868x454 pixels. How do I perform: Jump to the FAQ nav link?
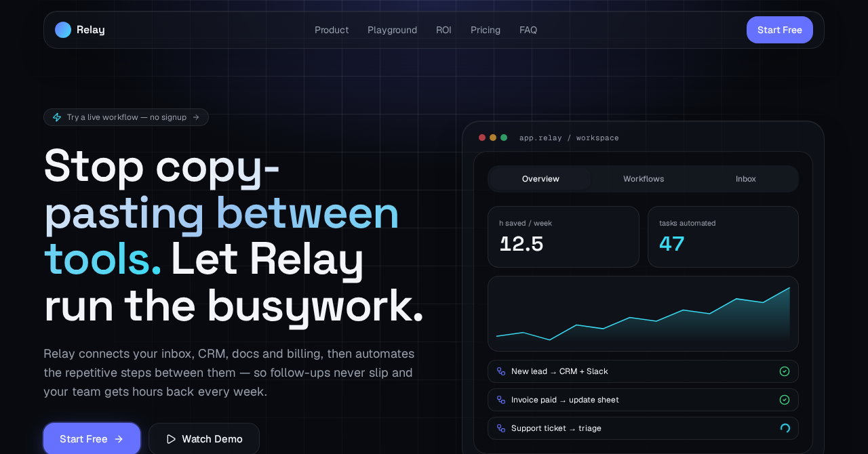[528, 30]
